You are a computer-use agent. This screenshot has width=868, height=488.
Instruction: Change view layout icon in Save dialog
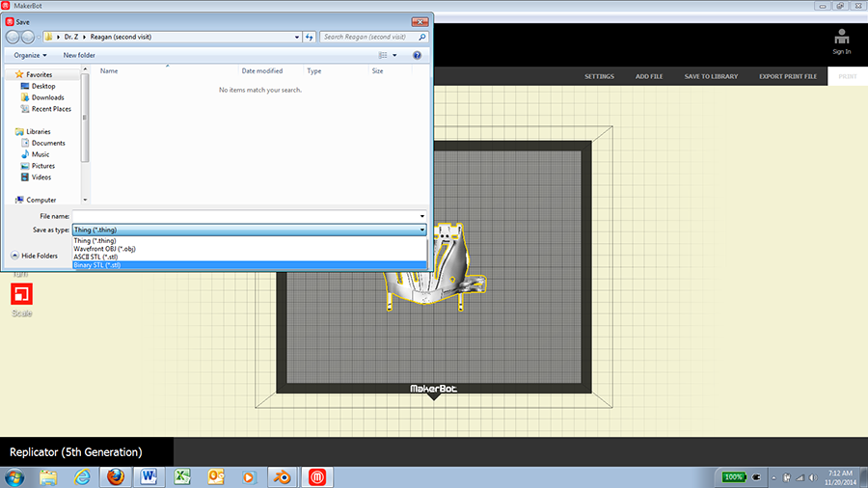(x=383, y=55)
